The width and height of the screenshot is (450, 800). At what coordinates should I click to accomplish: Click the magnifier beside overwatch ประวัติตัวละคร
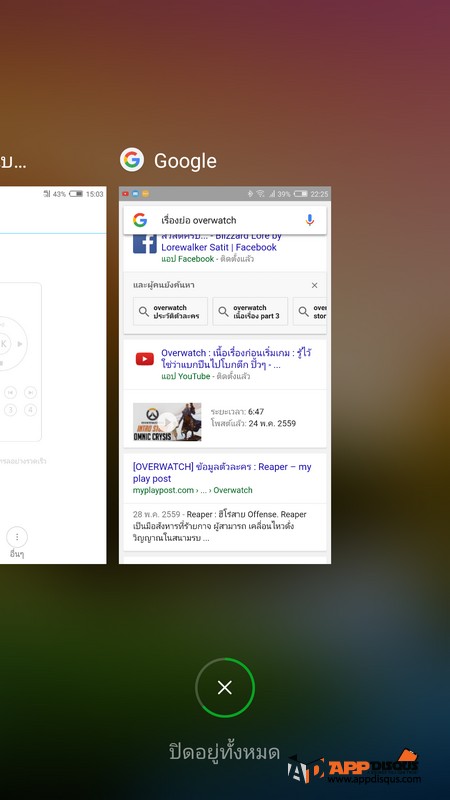coord(144,311)
